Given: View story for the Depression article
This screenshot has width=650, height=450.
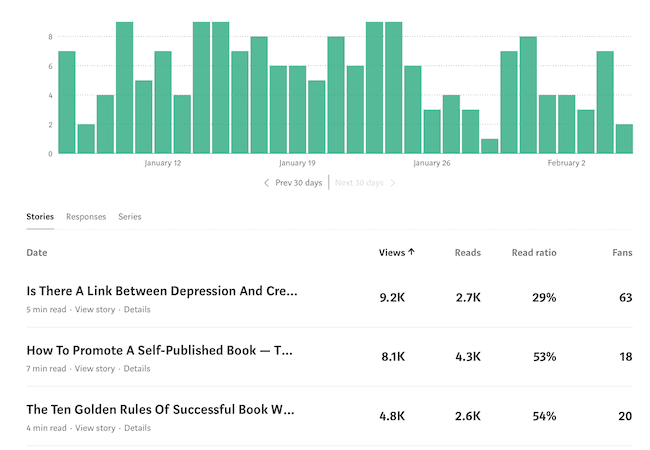Looking at the screenshot, I should point(95,310).
